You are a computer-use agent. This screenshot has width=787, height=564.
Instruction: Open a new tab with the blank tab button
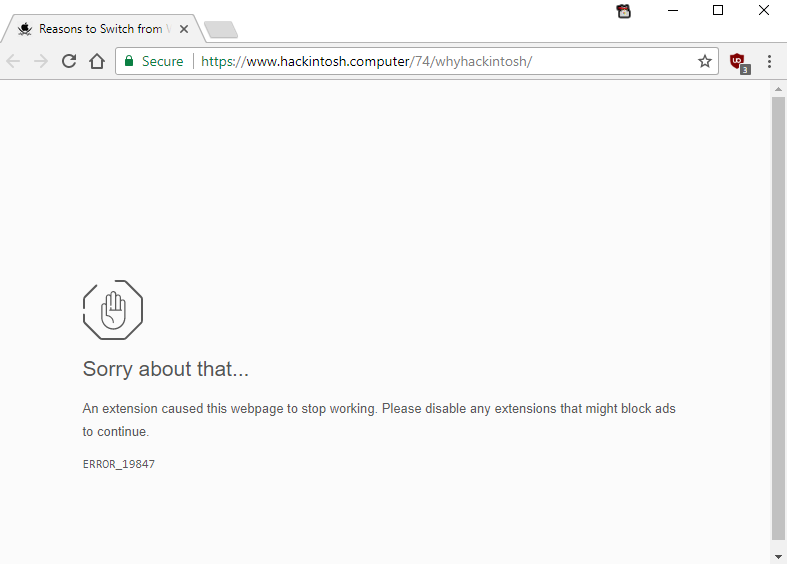(x=221, y=30)
